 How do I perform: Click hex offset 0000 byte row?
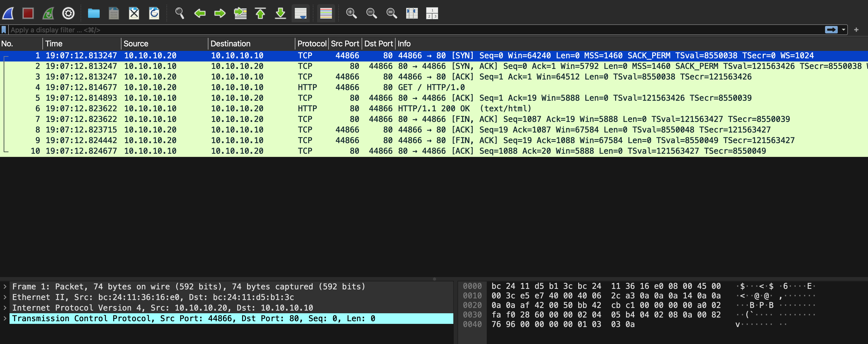[606, 286]
